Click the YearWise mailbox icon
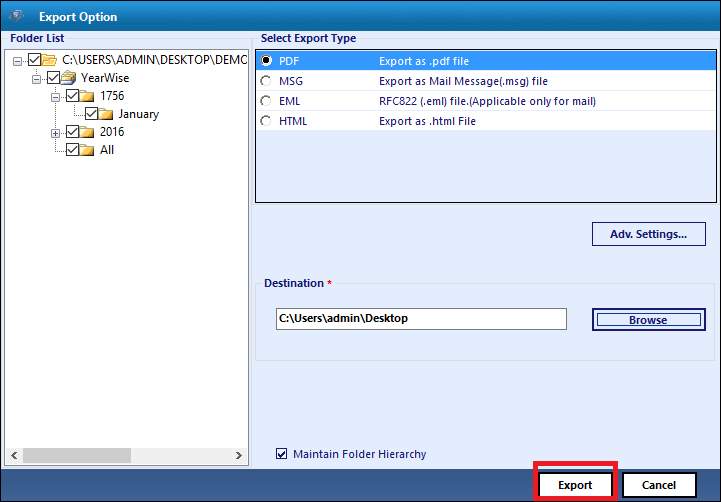721x502 pixels. click(x=69, y=78)
